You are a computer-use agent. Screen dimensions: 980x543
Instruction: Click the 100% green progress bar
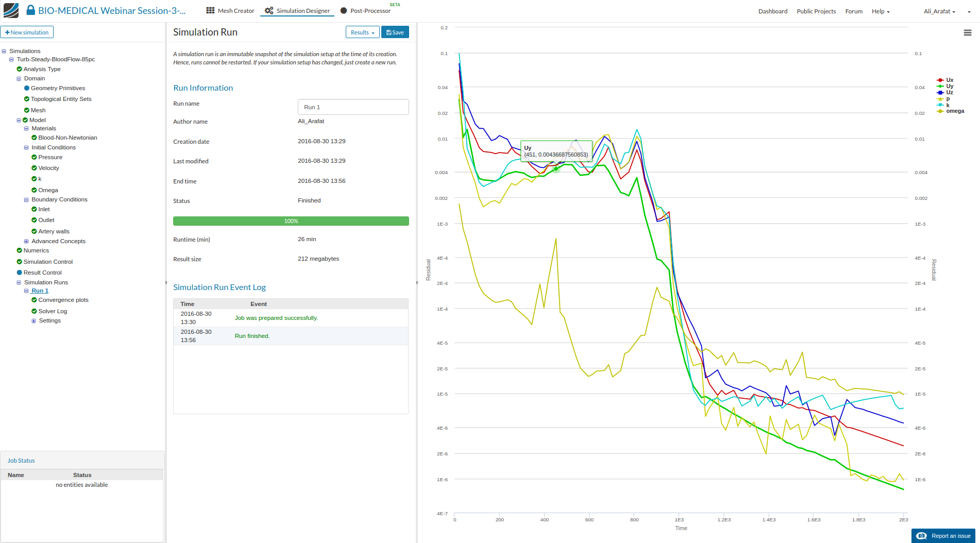(x=291, y=221)
